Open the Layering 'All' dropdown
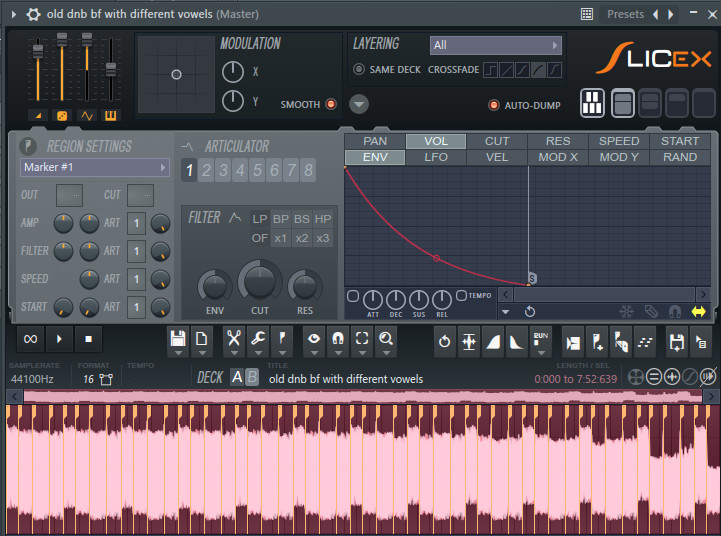The width and height of the screenshot is (721, 536). (495, 45)
